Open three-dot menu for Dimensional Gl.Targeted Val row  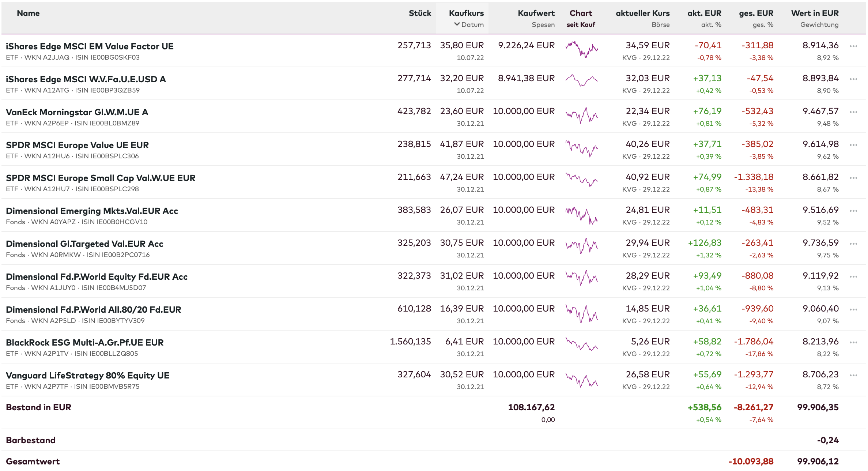(853, 244)
